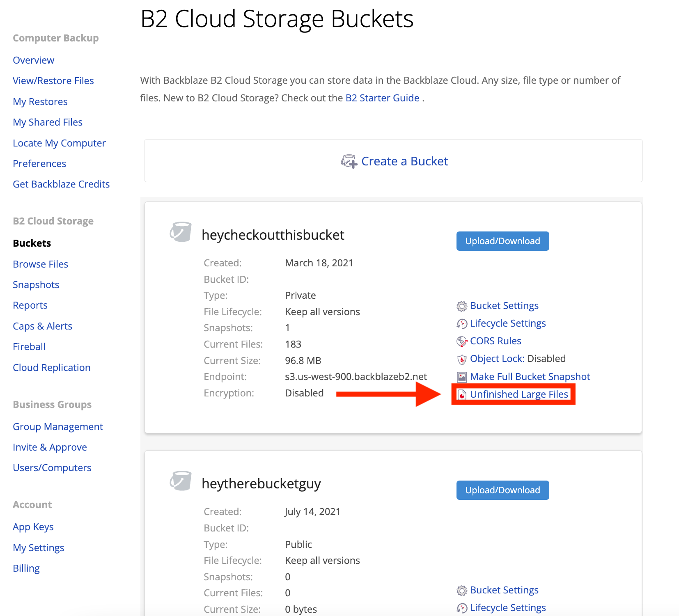Screen dimensions: 679x616
Task: Click the heytherebucketguy bucket name
Action: point(261,484)
